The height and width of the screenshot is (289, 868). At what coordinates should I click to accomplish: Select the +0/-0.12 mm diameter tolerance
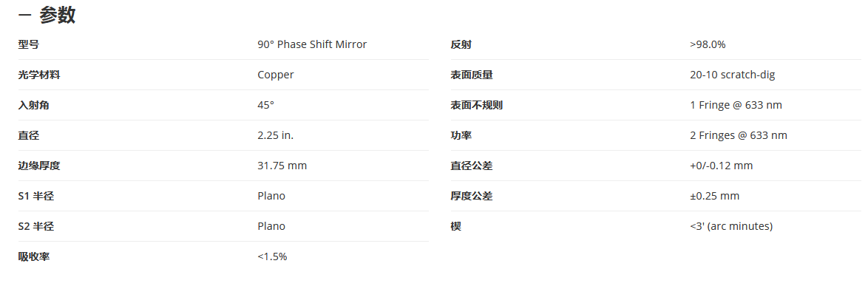(x=722, y=166)
